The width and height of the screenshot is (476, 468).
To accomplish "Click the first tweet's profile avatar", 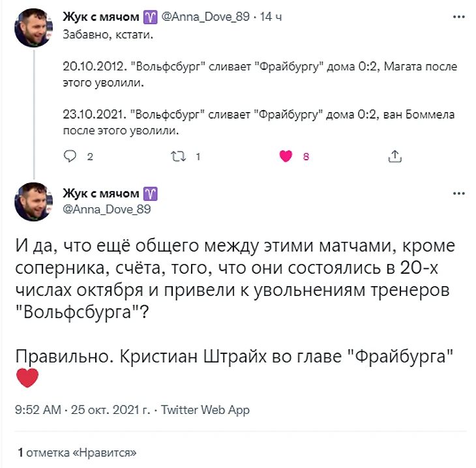I will pos(34,27).
